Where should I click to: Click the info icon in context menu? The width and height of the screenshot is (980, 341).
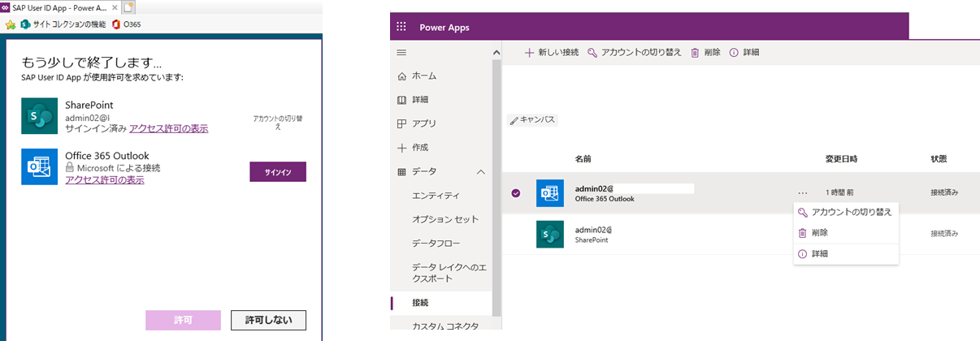click(803, 254)
